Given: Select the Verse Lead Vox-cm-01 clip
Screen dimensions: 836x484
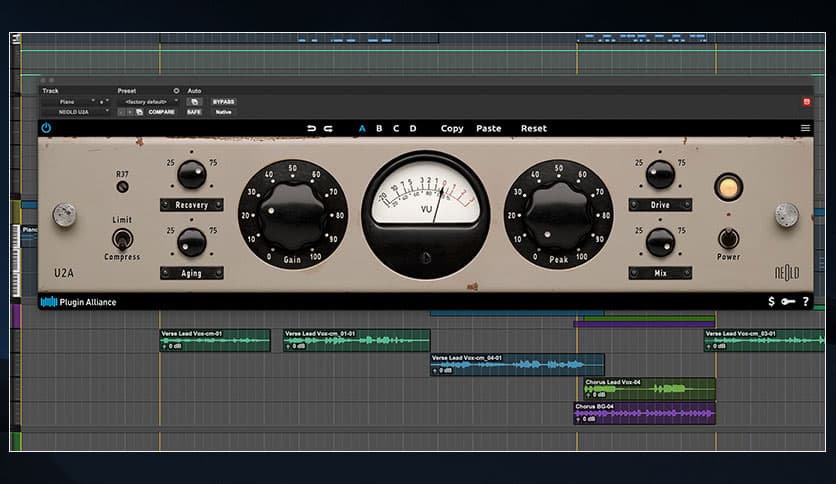Looking at the screenshot, I should click(x=215, y=340).
